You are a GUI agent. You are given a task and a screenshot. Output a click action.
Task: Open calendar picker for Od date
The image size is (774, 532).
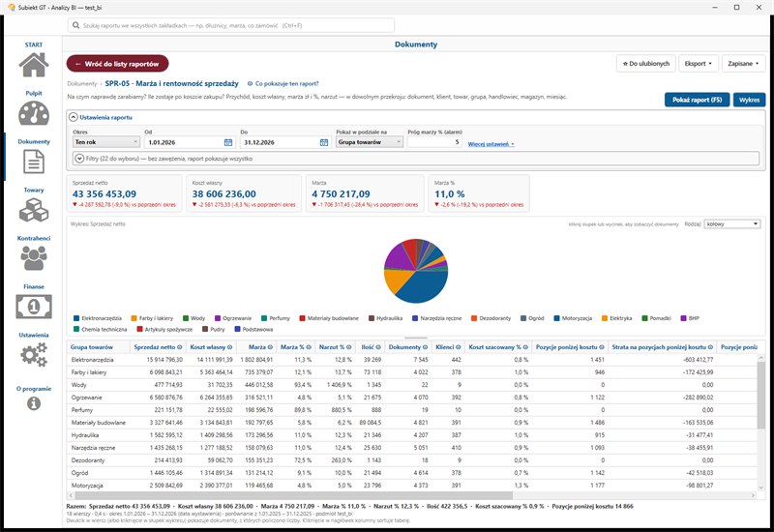coord(228,142)
